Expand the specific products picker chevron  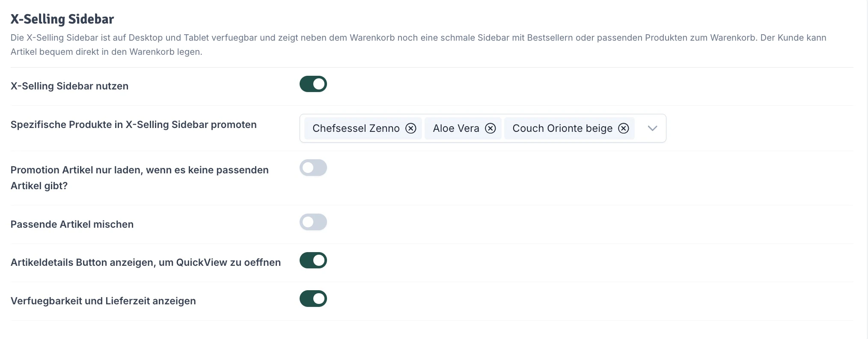click(x=652, y=128)
